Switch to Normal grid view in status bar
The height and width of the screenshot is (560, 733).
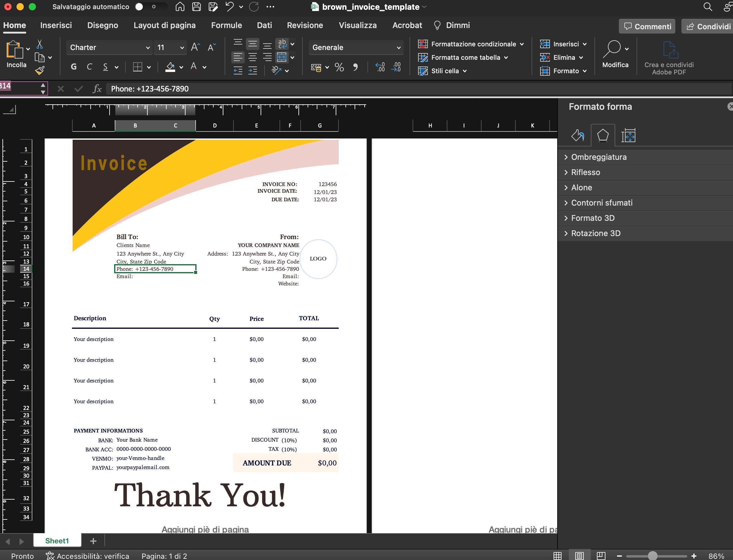click(x=558, y=556)
